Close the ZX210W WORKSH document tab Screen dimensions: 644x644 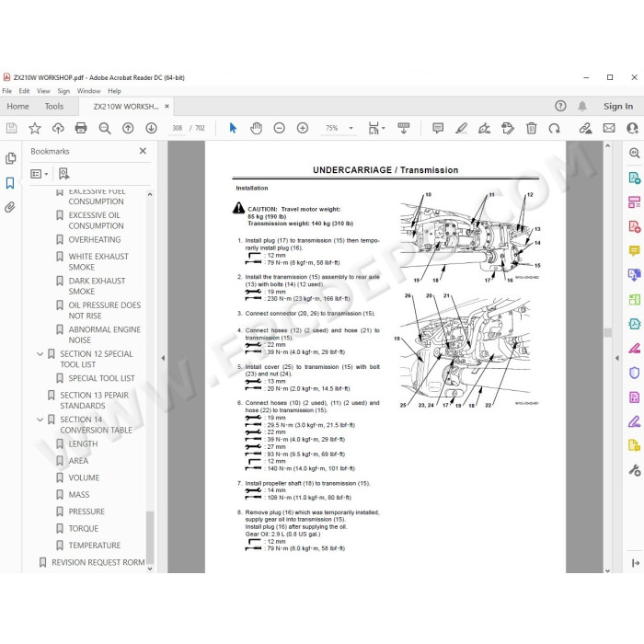click(167, 107)
